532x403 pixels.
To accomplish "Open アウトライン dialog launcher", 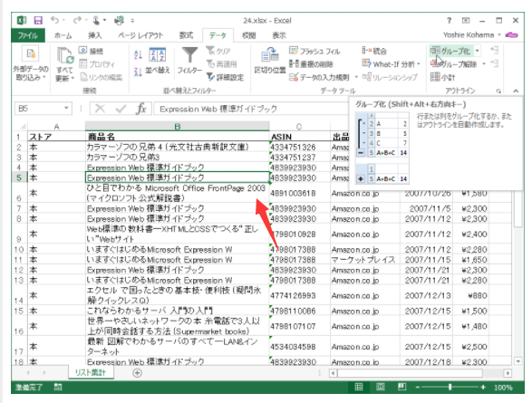I will pyautogui.click(x=498, y=91).
